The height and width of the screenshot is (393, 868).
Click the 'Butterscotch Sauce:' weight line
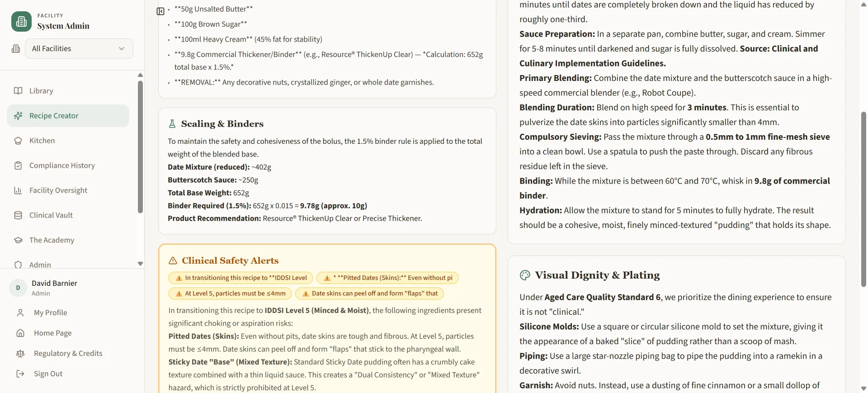click(213, 180)
